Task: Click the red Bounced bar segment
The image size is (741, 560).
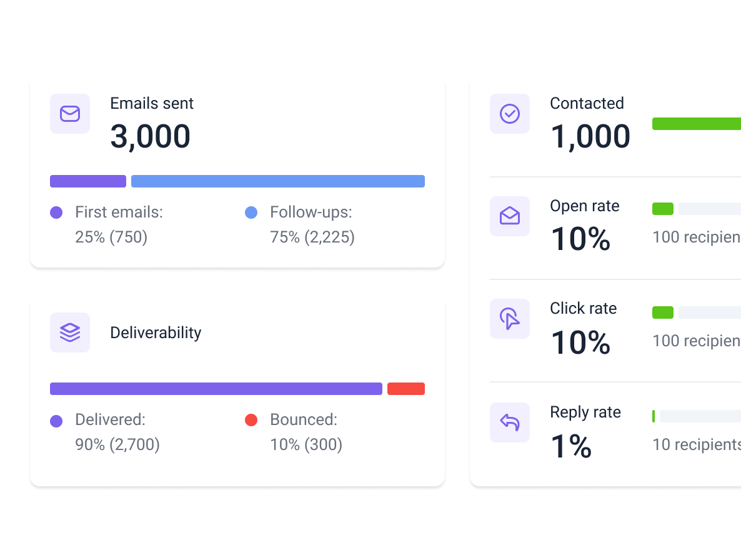Action: [x=406, y=389]
